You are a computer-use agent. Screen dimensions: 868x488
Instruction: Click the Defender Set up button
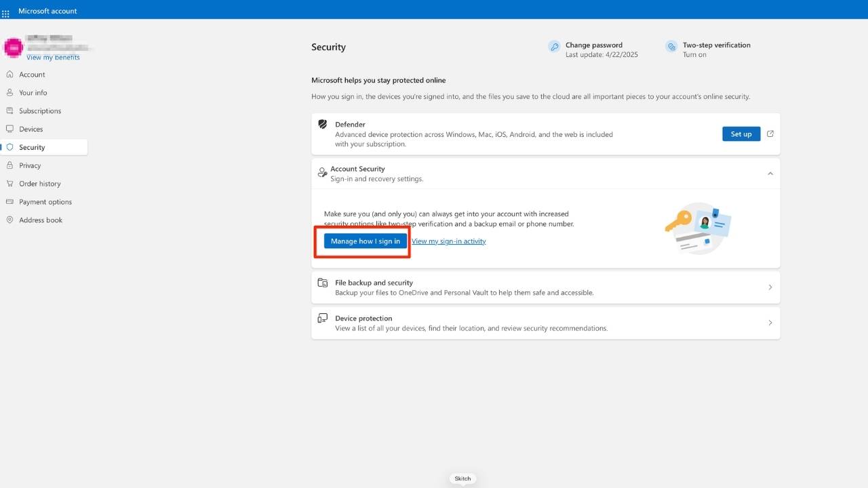pos(741,134)
